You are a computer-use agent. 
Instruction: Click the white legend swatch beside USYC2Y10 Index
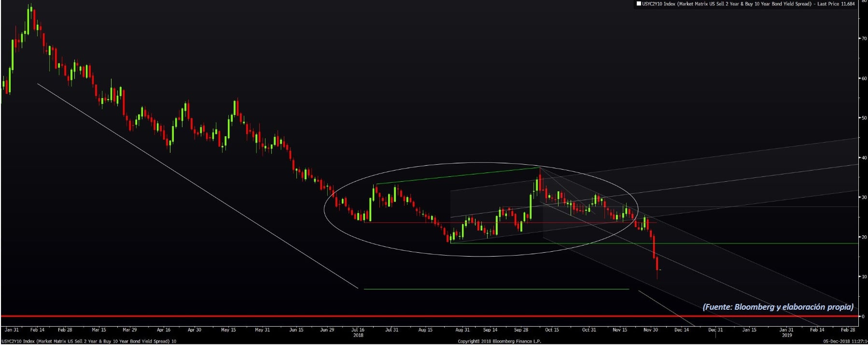point(639,4)
